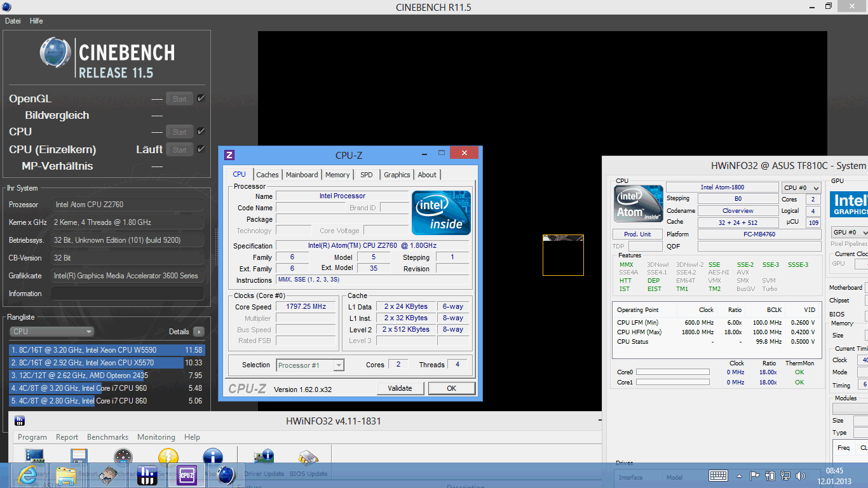Open Rangliste CPU dropdown

click(52, 331)
